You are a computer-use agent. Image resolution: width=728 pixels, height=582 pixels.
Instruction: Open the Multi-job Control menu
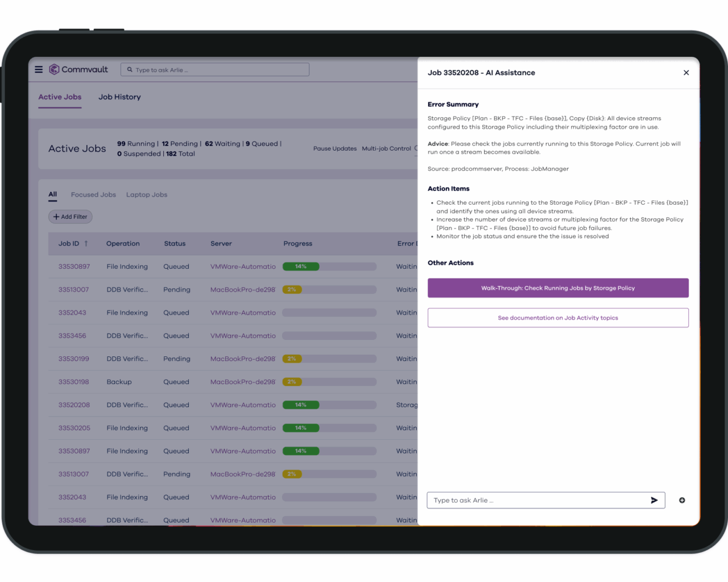[x=386, y=148]
